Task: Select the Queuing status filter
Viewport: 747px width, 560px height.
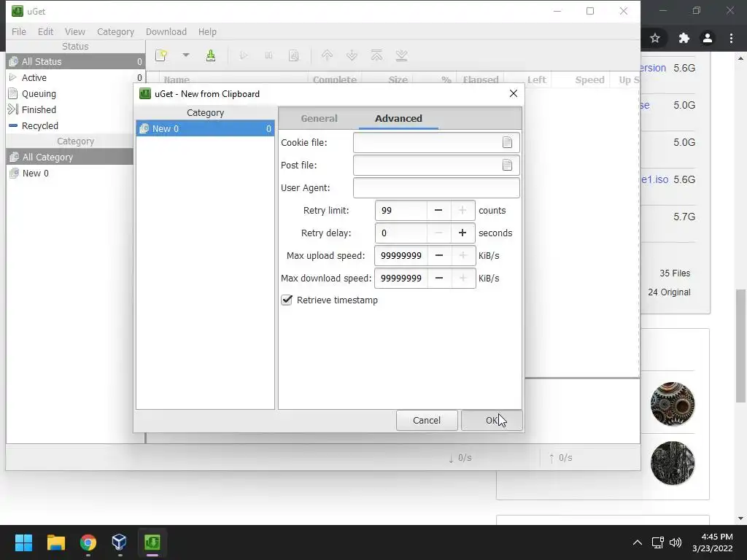Action: 75,94
